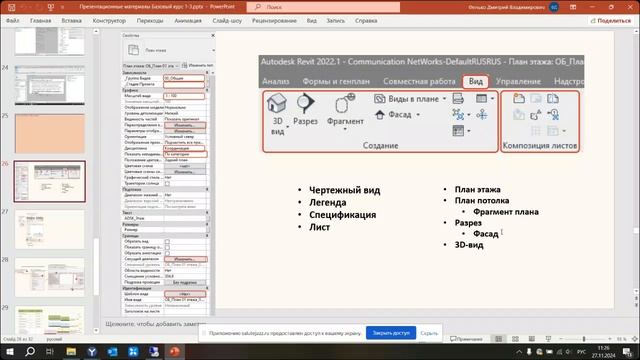Viewport: 640px width, 360px height.
Task: Adjust the zoom slider handle
Action: (584, 339)
